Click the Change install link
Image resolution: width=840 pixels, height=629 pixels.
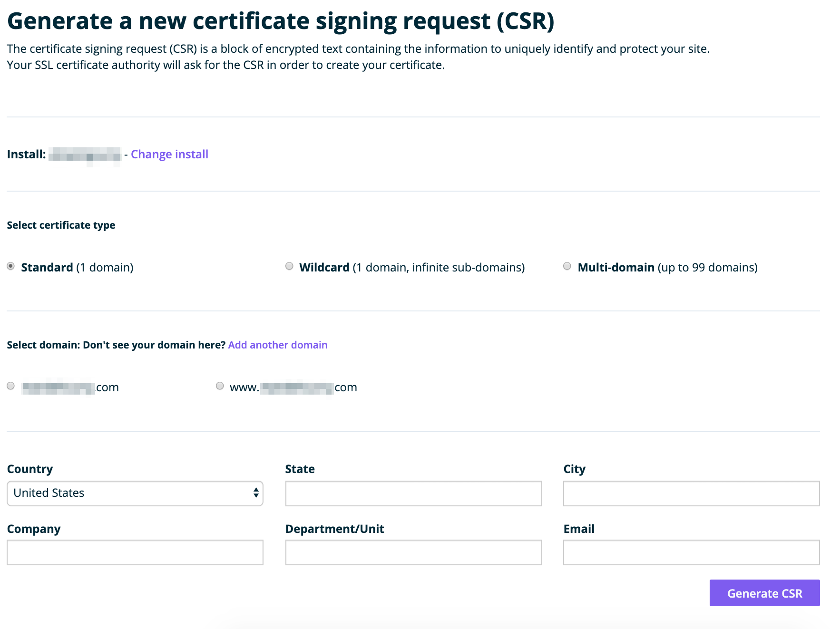169,155
